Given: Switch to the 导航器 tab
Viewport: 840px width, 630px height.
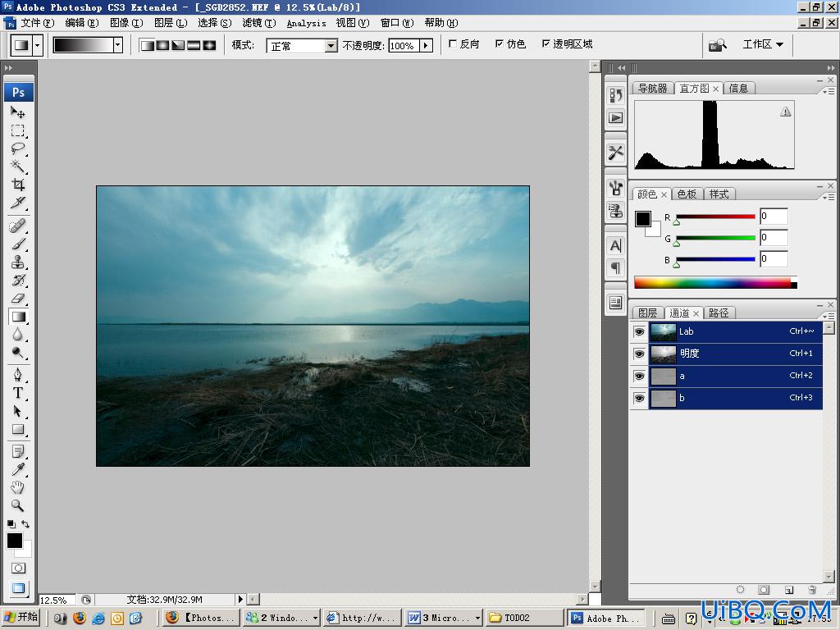Looking at the screenshot, I should click(x=652, y=89).
